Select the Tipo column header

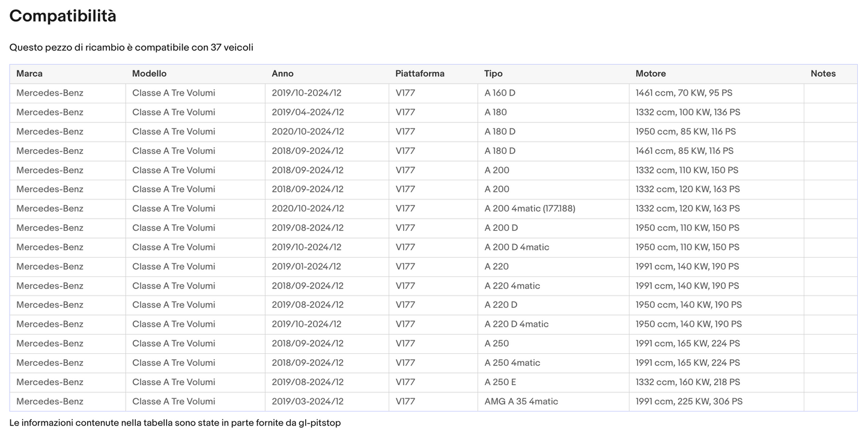(493, 74)
